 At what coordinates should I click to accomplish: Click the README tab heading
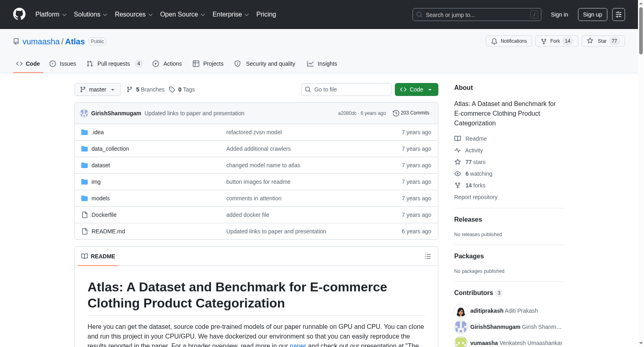pos(98,256)
